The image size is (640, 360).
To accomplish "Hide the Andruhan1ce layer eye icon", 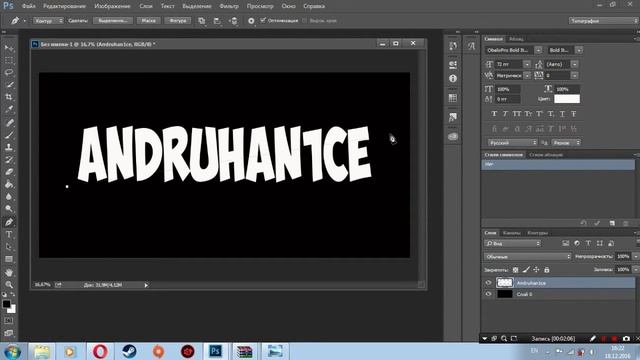I will click(x=489, y=282).
